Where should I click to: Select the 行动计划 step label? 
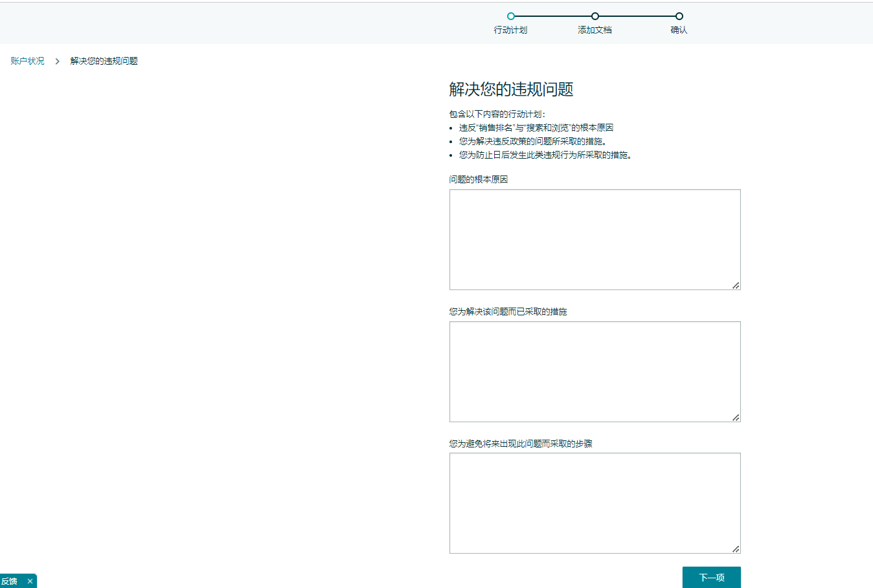[510, 30]
